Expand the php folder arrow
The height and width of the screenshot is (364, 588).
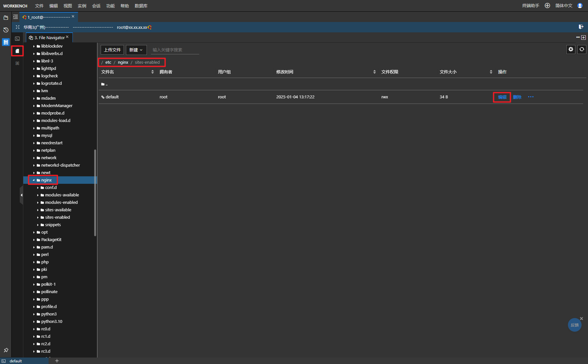[x=34, y=262]
